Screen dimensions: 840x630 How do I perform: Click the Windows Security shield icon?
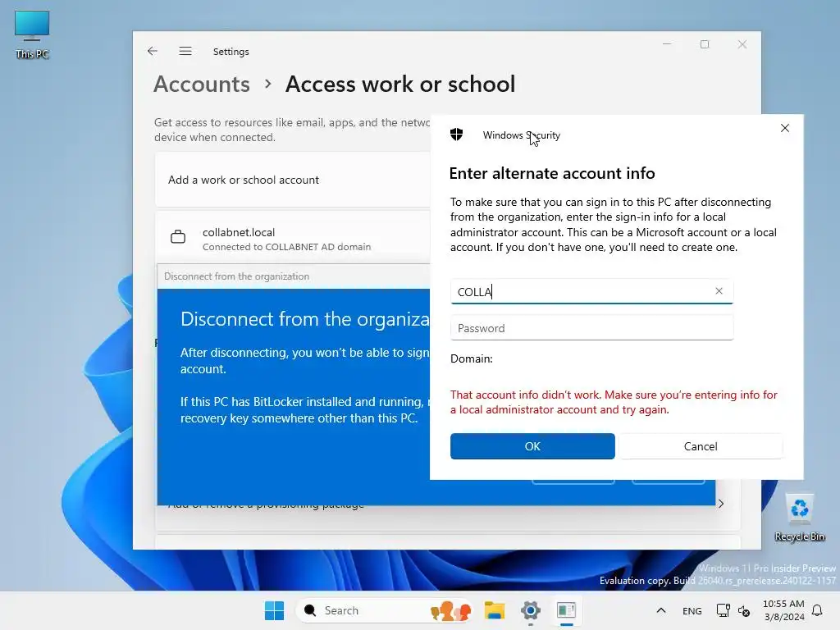(456, 135)
